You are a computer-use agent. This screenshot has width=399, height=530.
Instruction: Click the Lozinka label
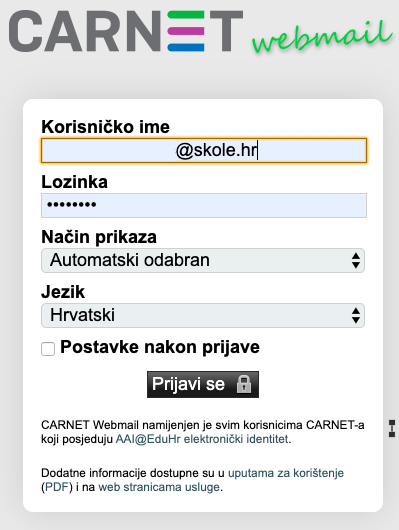pyautogui.click(x=74, y=182)
